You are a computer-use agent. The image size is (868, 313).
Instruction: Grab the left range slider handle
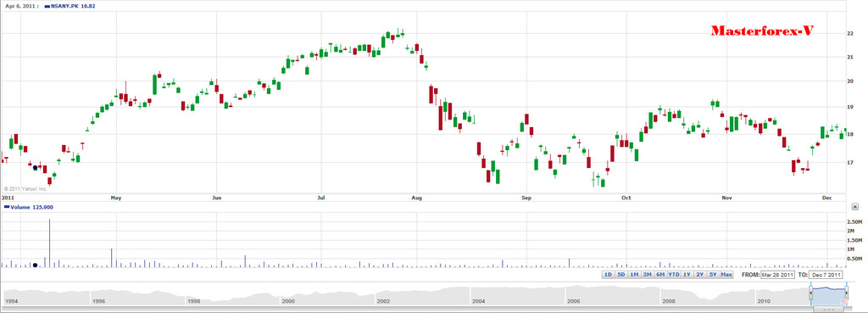811,293
